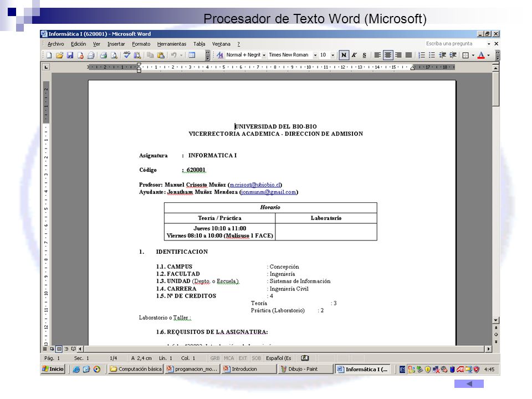Switch to the Computación básica taskbar button
Image resolution: width=532 pixels, height=399 pixels.
click(x=136, y=369)
